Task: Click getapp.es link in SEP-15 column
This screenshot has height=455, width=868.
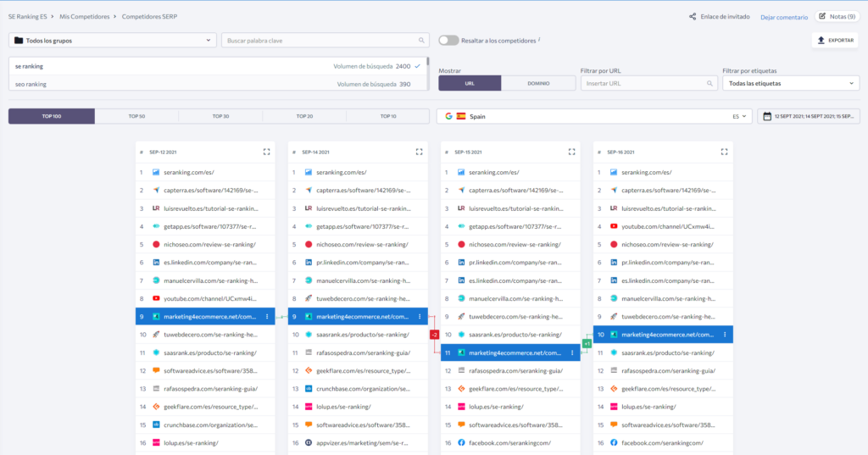Action: pos(515,226)
